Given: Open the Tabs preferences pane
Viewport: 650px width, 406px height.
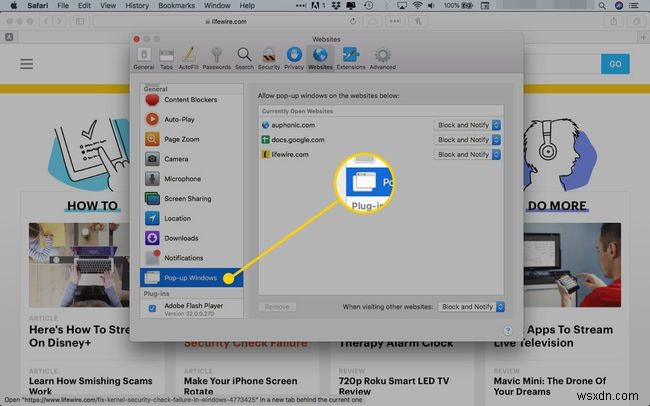Looking at the screenshot, I should 166,58.
